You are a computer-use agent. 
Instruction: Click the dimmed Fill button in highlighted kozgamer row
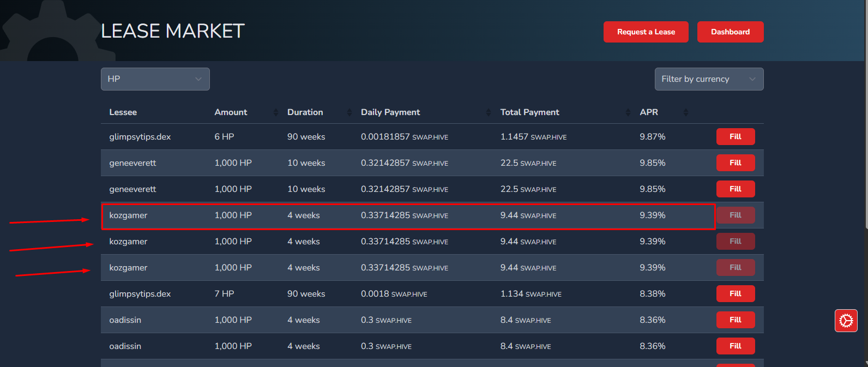click(735, 215)
